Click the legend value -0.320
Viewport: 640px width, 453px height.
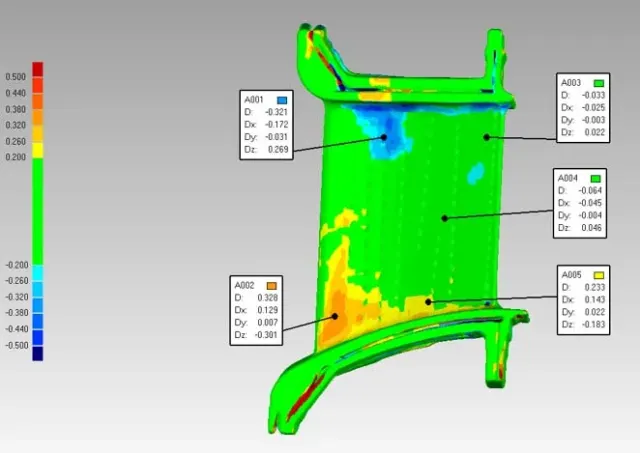(17, 297)
